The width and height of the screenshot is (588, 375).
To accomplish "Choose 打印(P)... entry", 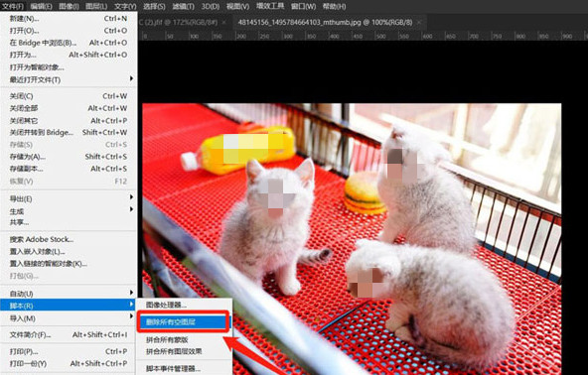I will coord(69,351).
